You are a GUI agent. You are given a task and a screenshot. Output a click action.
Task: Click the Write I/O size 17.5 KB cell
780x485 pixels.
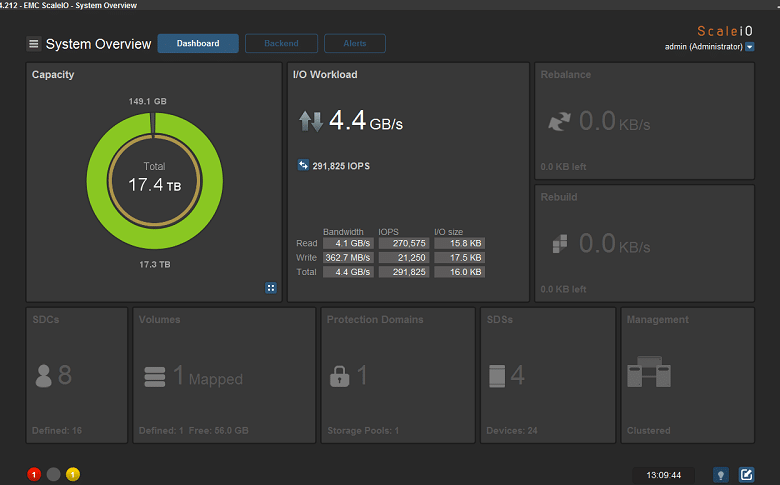click(460, 258)
